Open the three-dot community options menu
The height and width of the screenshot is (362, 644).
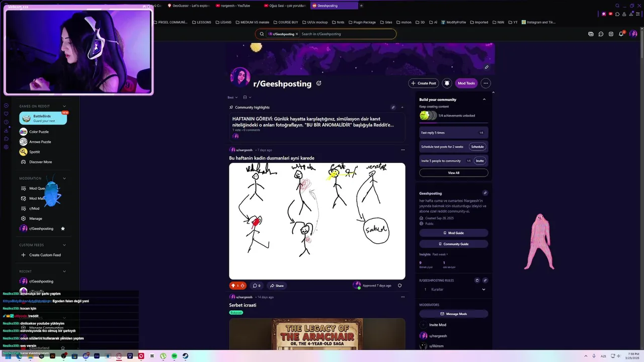(x=486, y=83)
